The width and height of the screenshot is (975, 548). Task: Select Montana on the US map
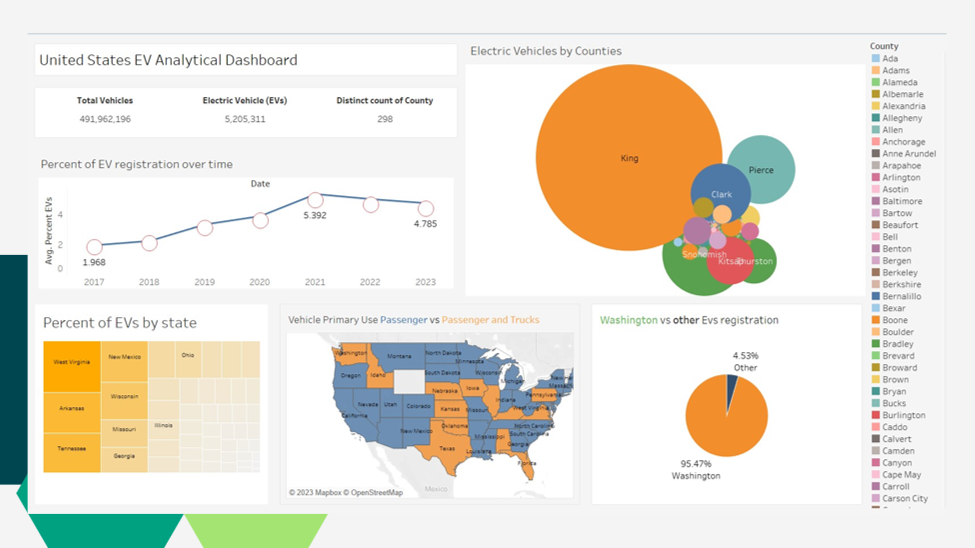398,357
